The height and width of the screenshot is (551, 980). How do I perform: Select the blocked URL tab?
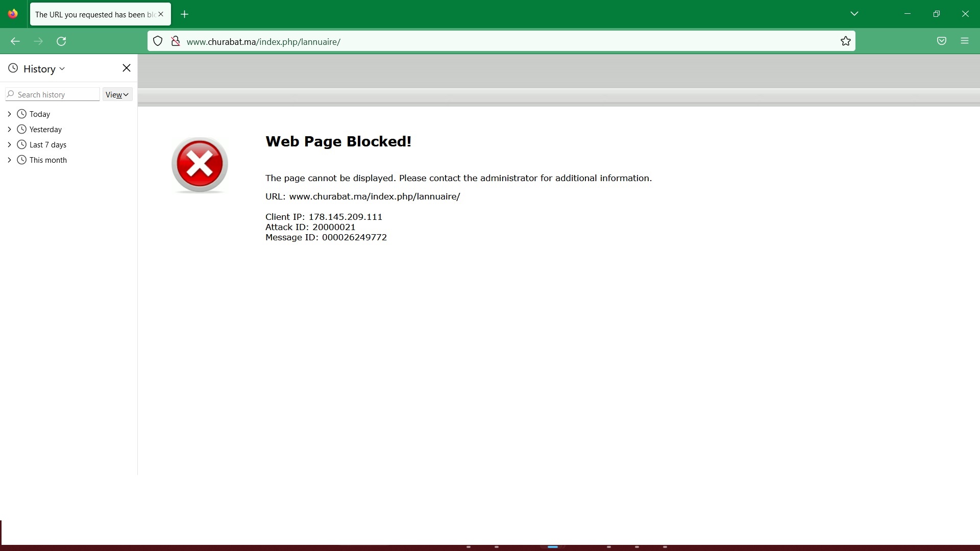[94, 14]
